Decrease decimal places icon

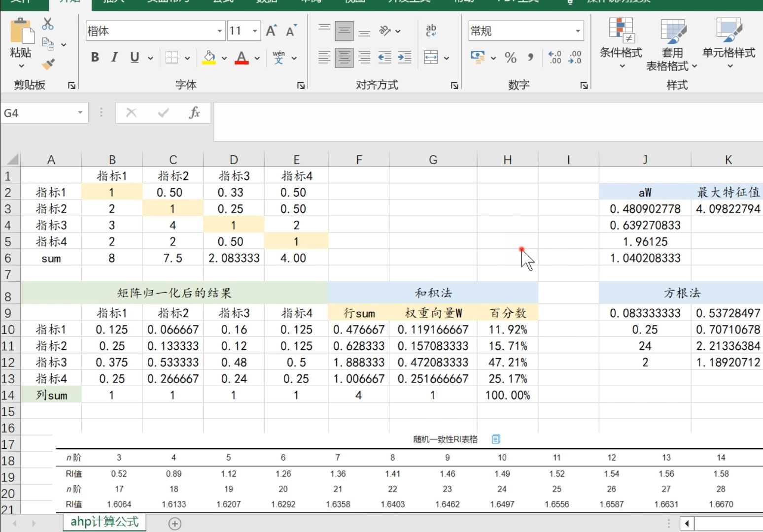coord(575,57)
